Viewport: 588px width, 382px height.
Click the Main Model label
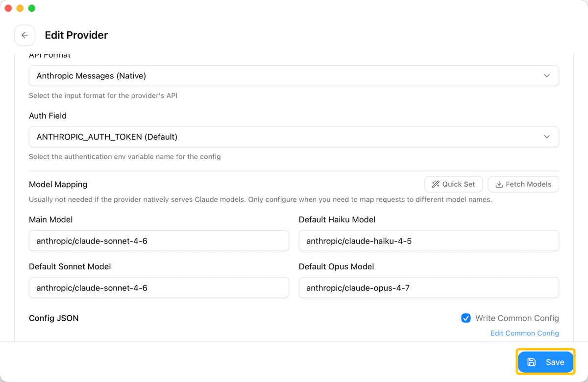point(51,220)
